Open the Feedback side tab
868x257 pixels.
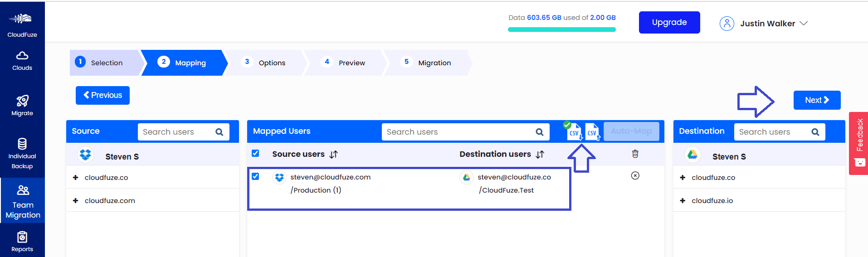(859, 143)
